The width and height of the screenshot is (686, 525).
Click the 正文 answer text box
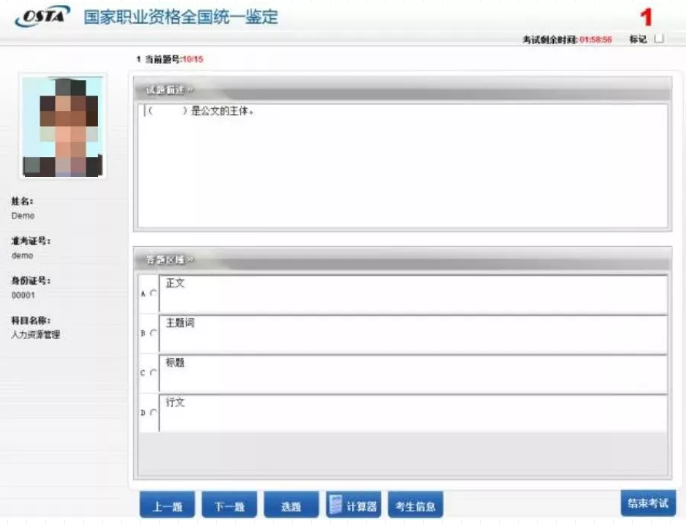[412, 294]
